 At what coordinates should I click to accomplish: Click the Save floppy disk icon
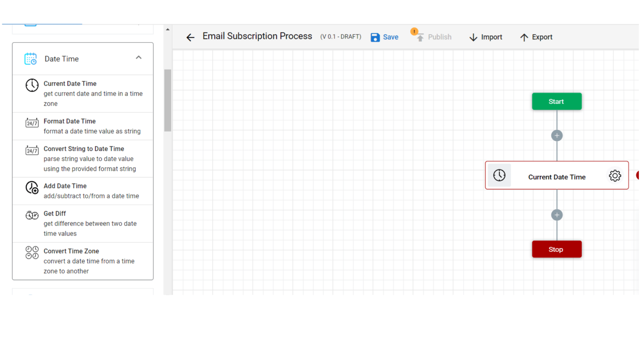[375, 37]
